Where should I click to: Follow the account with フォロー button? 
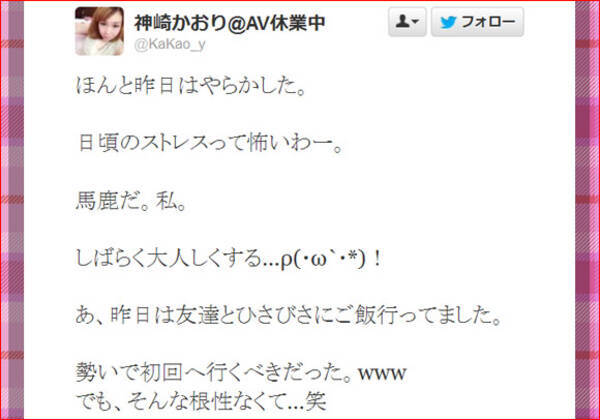click(477, 22)
